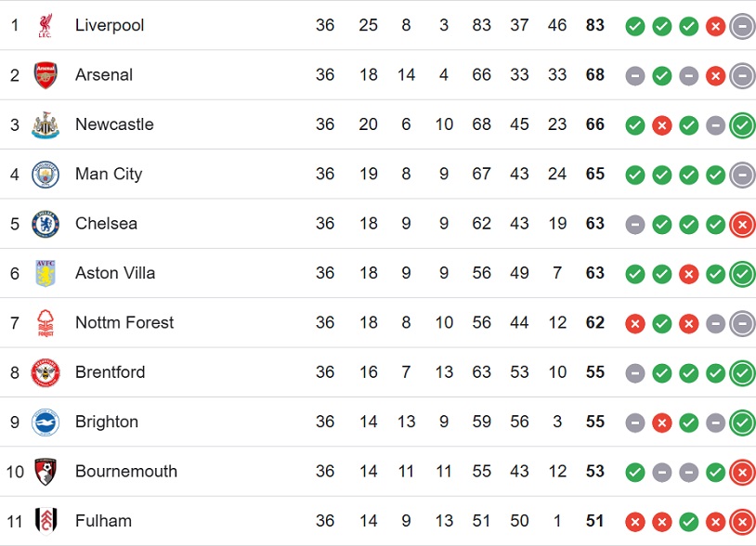This screenshot has height=546, width=756.
Task: Click Arsenal's first grey draw form icon
Action: click(x=635, y=75)
